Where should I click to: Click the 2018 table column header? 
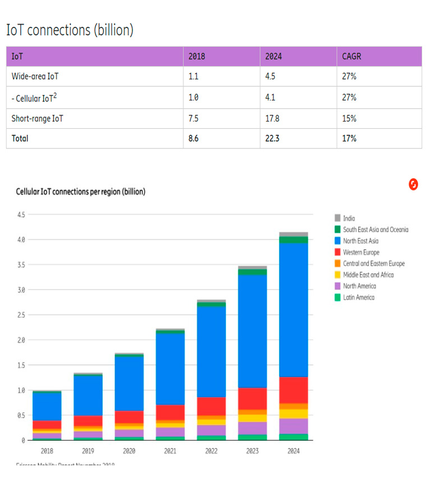click(197, 57)
